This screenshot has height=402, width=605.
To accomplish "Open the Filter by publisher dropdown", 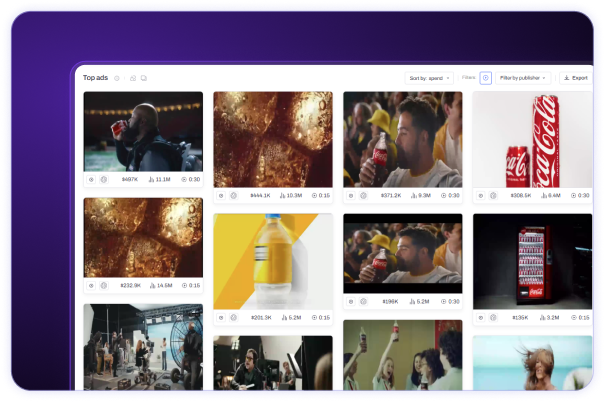I will point(522,78).
